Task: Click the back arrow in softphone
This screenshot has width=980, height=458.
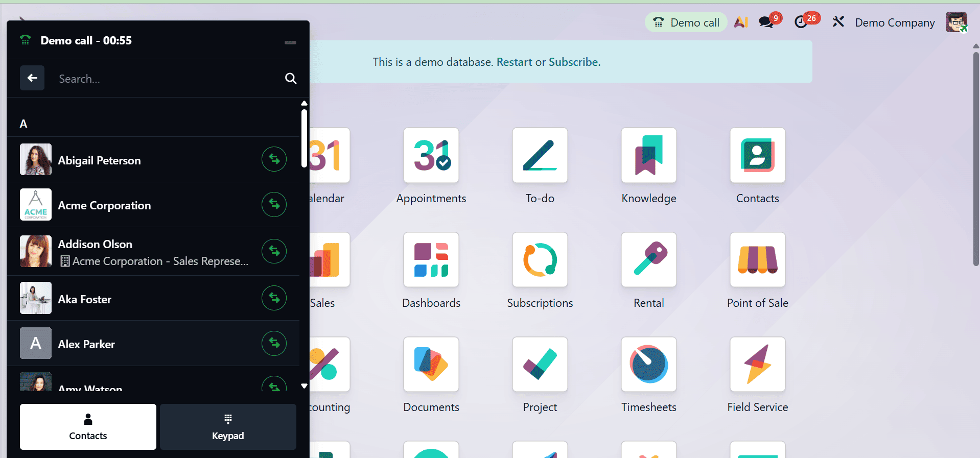Action: coord(32,78)
